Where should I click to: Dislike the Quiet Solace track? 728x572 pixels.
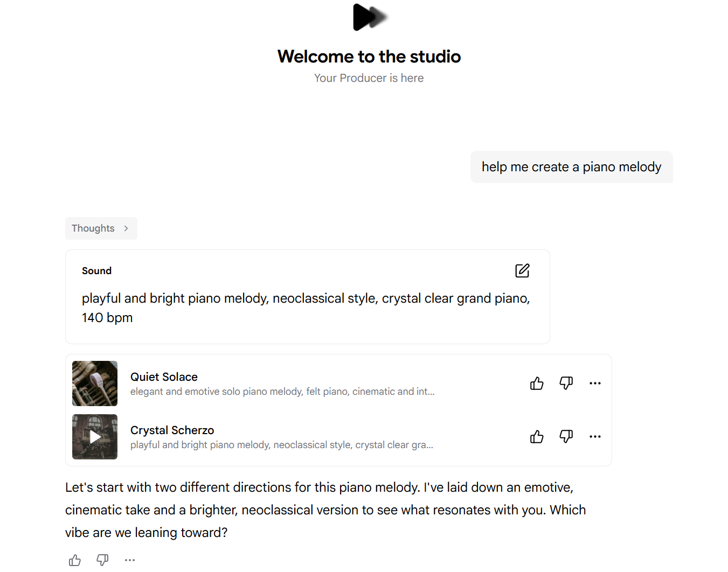pyautogui.click(x=566, y=383)
